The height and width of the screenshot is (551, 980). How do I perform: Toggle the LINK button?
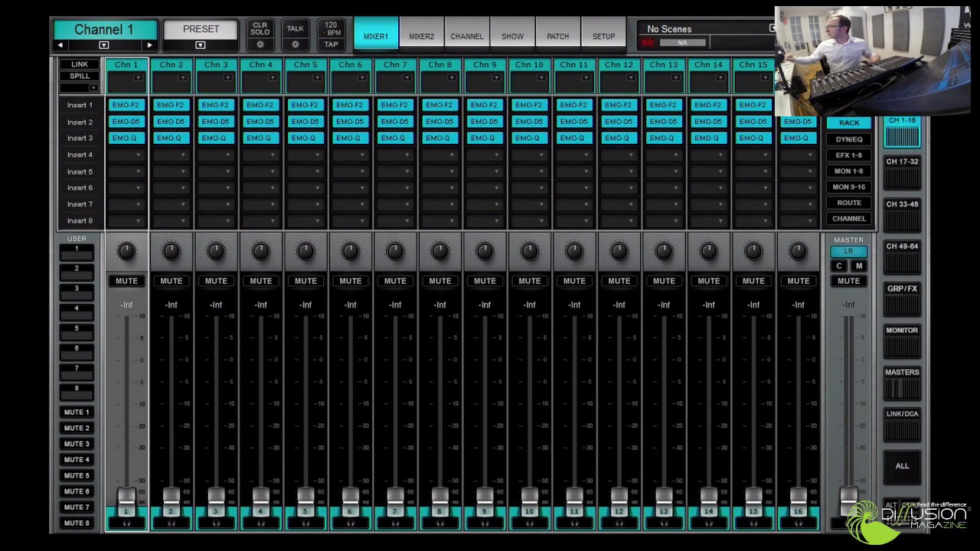point(80,64)
